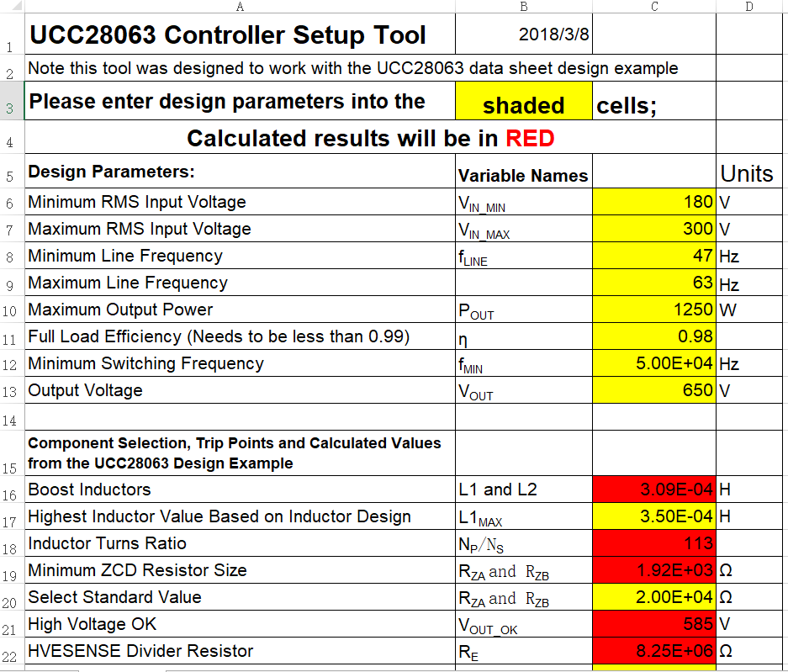The width and height of the screenshot is (788, 672).
Task: Click the 'Units' header cell
Action: (748, 171)
